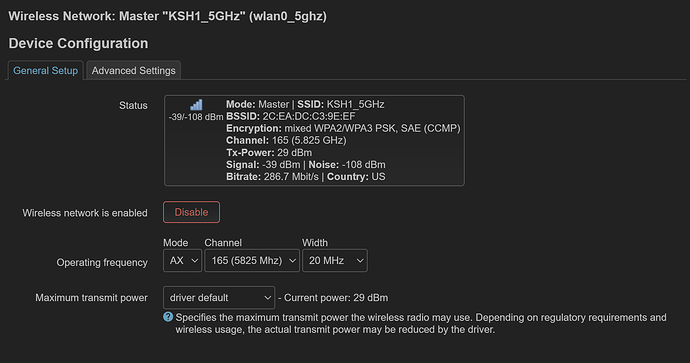The image size is (690, 363).
Task: Click the Mode dropdown chevron arrow
Action: [195, 261]
